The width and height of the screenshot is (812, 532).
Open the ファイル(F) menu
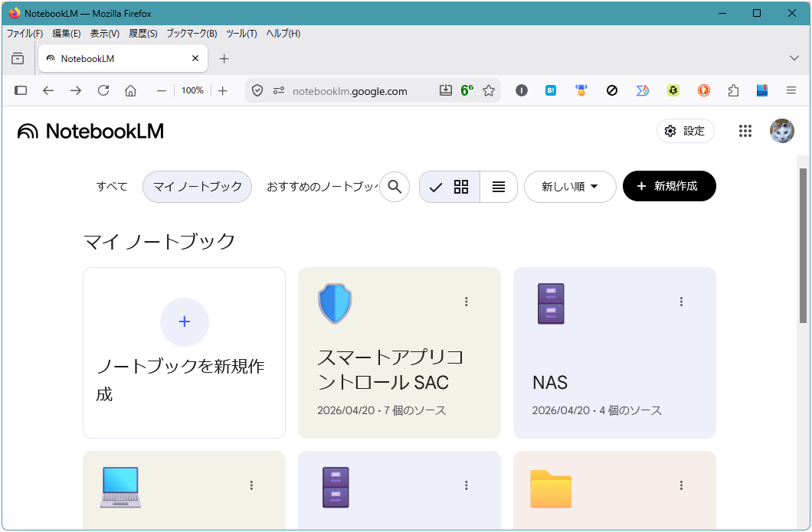click(x=25, y=33)
